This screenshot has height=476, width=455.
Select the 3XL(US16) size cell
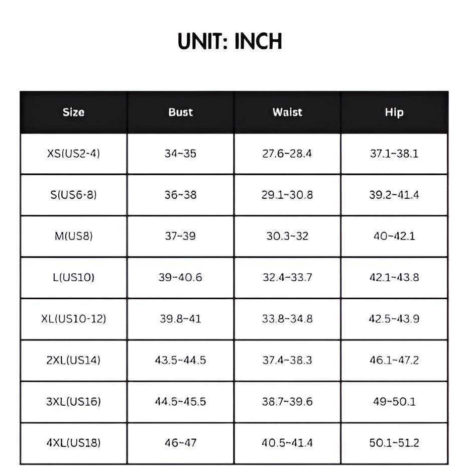tap(73, 402)
